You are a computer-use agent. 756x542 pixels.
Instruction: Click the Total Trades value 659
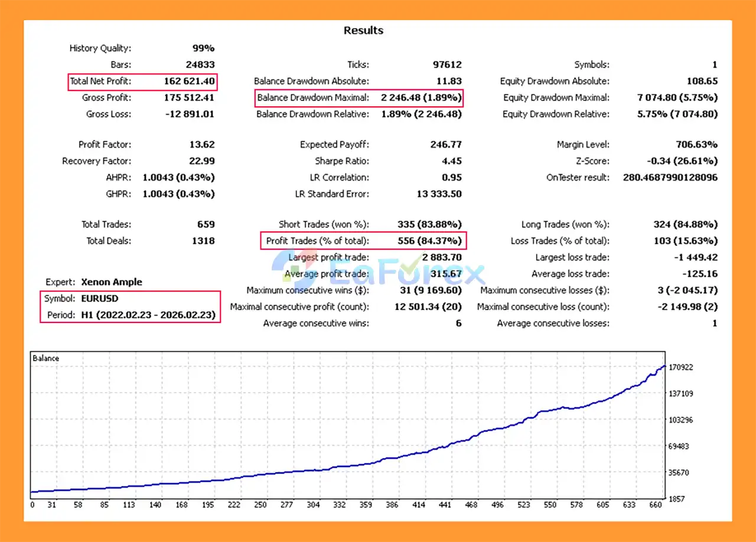coord(206,224)
